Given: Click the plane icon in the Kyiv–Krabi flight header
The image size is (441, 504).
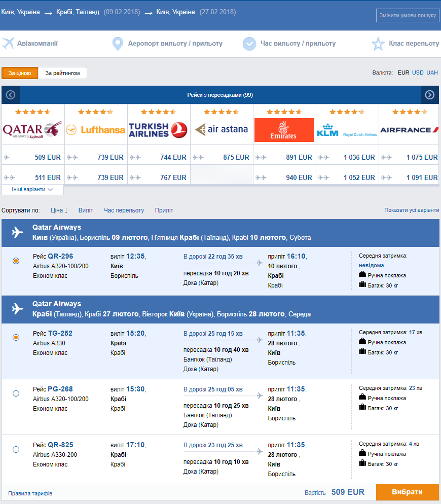Looking at the screenshot, I should (17, 232).
